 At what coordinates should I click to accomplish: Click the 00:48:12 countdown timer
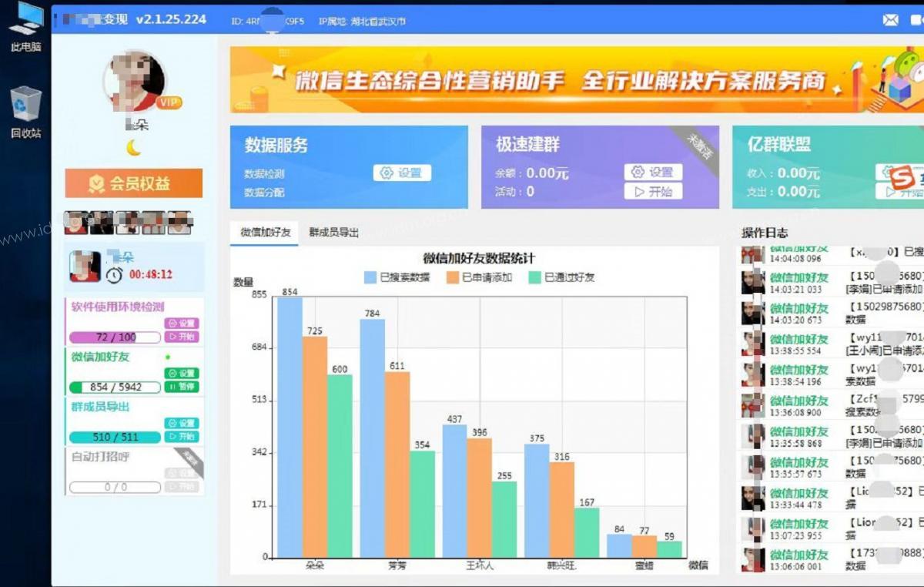151,275
